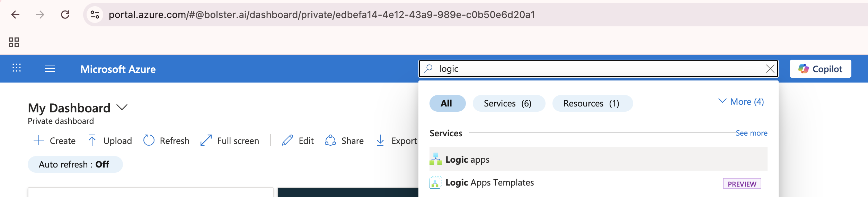Clear the search box with X icon
Viewport: 868px width, 197px height.
(x=770, y=69)
